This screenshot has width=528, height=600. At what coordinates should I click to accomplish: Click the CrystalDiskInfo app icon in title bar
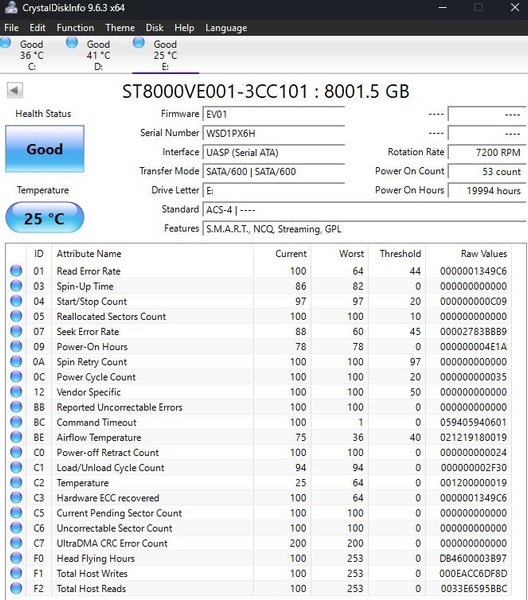(11, 7)
